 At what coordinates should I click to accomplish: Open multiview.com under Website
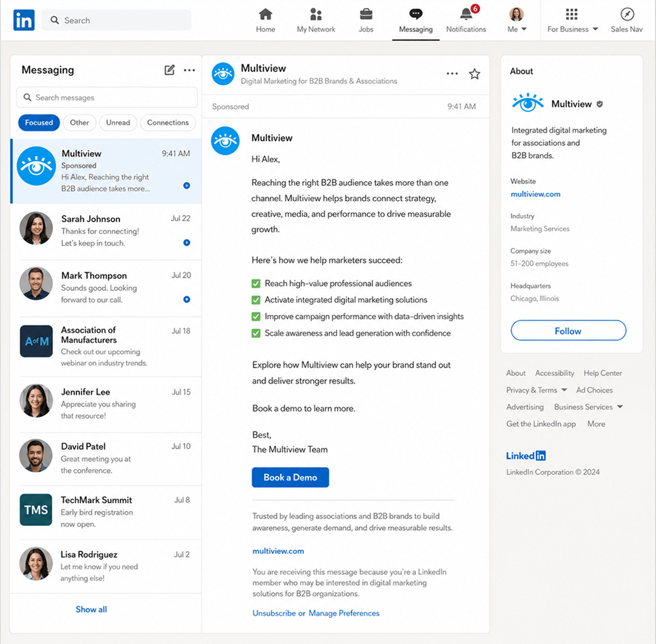click(x=536, y=194)
